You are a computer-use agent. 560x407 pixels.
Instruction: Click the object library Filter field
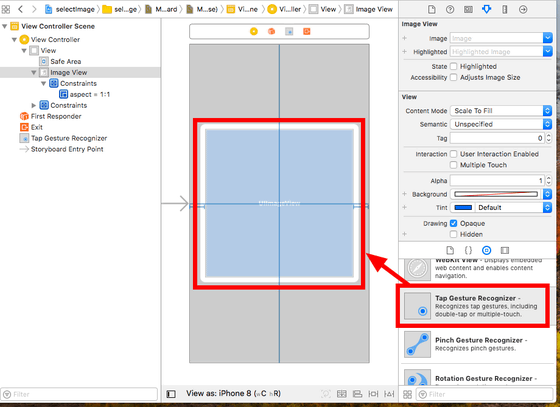point(485,394)
